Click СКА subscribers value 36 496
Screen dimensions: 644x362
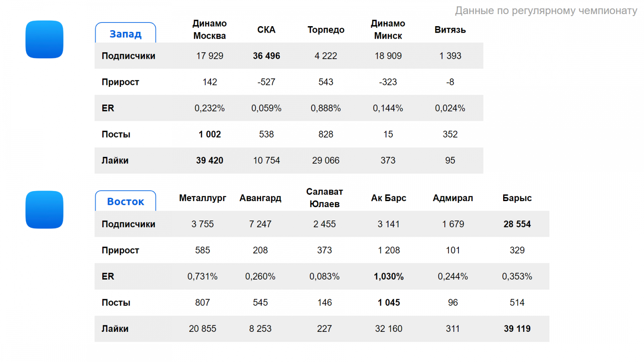coord(266,56)
